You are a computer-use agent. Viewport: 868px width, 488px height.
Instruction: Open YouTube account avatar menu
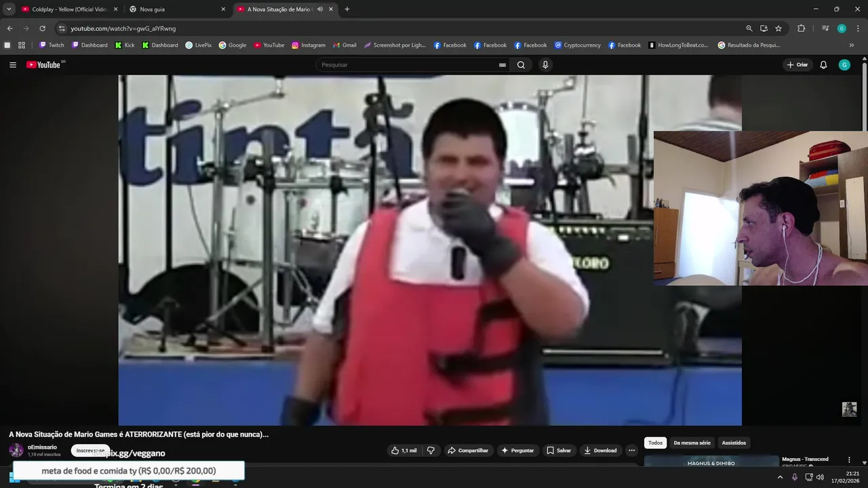[x=844, y=65]
